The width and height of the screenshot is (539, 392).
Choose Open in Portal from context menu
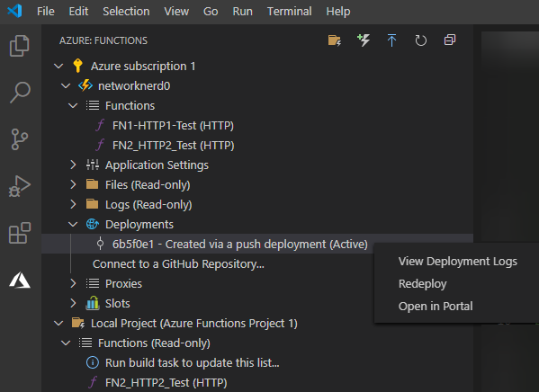[436, 306]
